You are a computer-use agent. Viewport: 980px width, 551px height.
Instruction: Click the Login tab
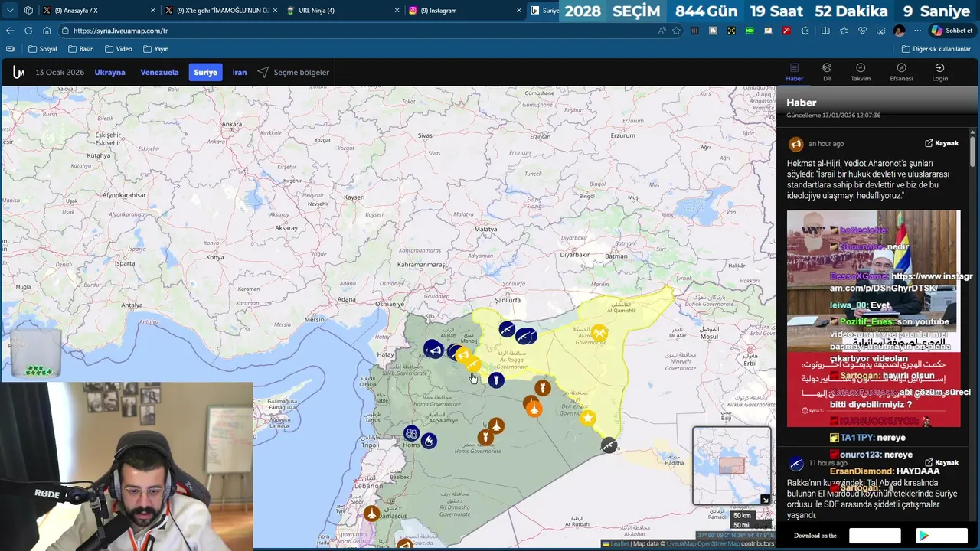[940, 73]
